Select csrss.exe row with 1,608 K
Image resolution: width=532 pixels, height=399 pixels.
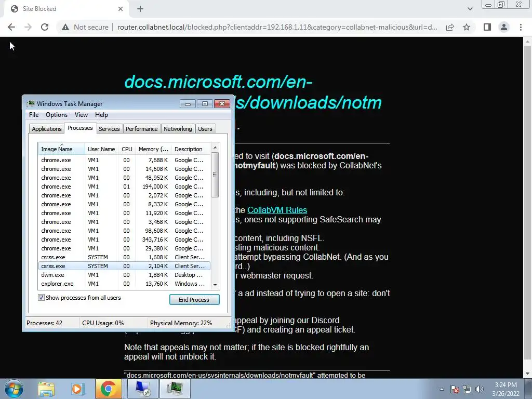[x=124, y=257]
